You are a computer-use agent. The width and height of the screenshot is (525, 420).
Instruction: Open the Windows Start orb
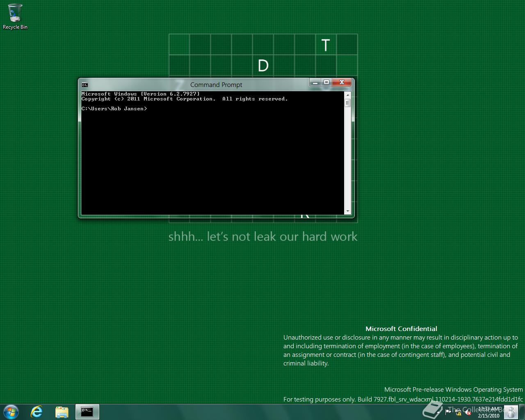click(x=11, y=412)
